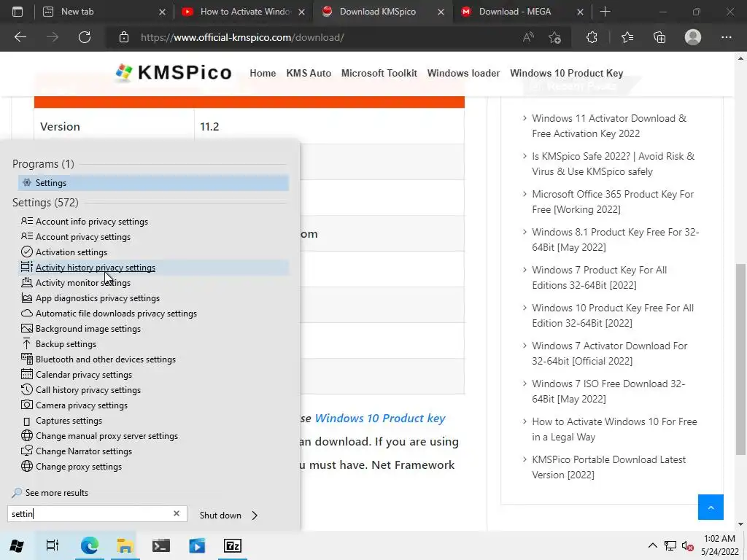View the site lock info icon
This screenshot has width=747, height=560.
click(x=124, y=37)
